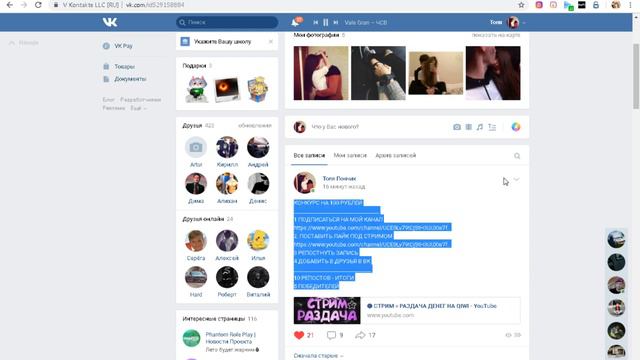This screenshot has width=640, height=360.
Task: Attach music with note icon
Action: 480,127
